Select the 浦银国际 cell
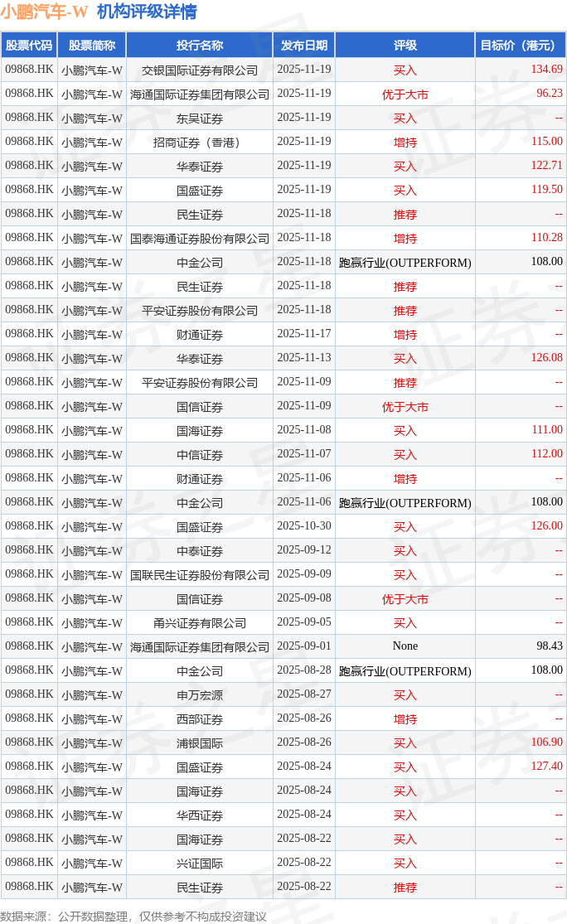This screenshot has width=567, height=924. pos(200,743)
